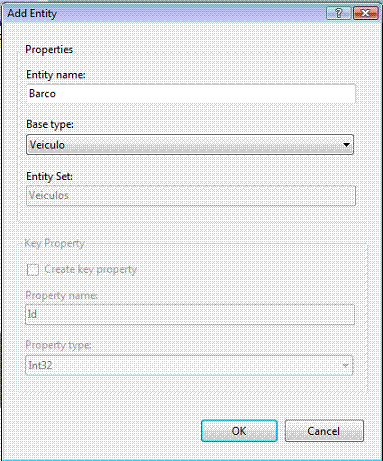Expand the Property type dropdown arrow
383x461 pixels.
pos(345,365)
